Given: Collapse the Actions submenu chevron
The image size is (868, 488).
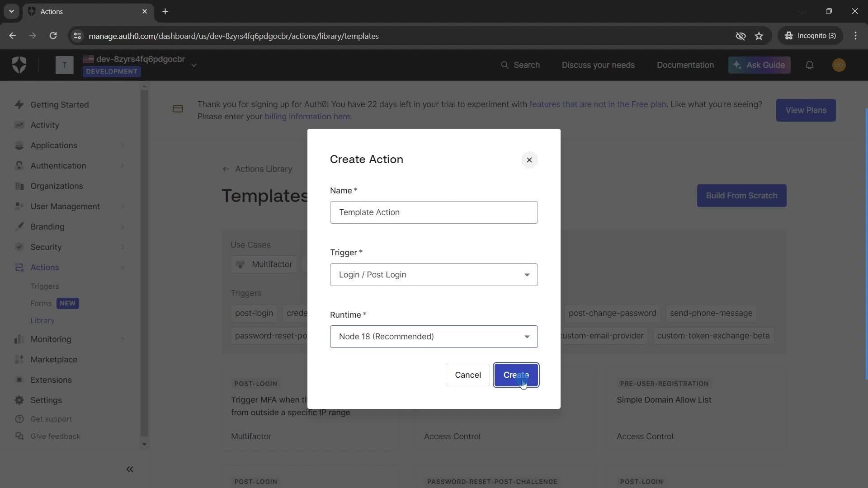Looking at the screenshot, I should 123,267.
